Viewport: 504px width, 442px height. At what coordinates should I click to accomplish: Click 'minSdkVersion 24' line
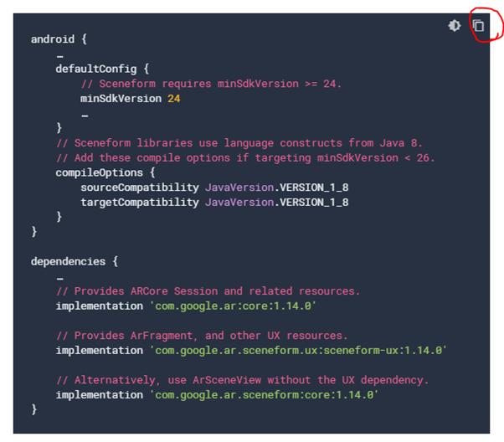click(130, 99)
